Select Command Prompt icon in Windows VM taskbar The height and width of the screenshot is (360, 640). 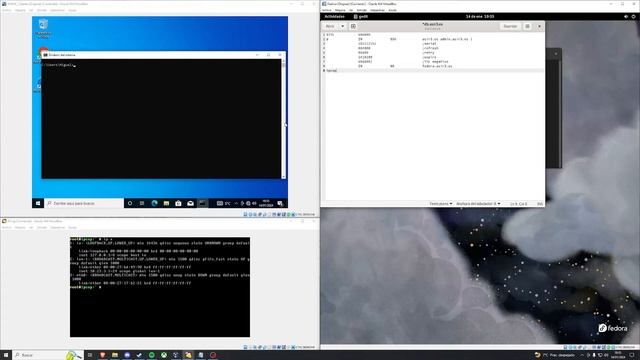(x=202, y=203)
